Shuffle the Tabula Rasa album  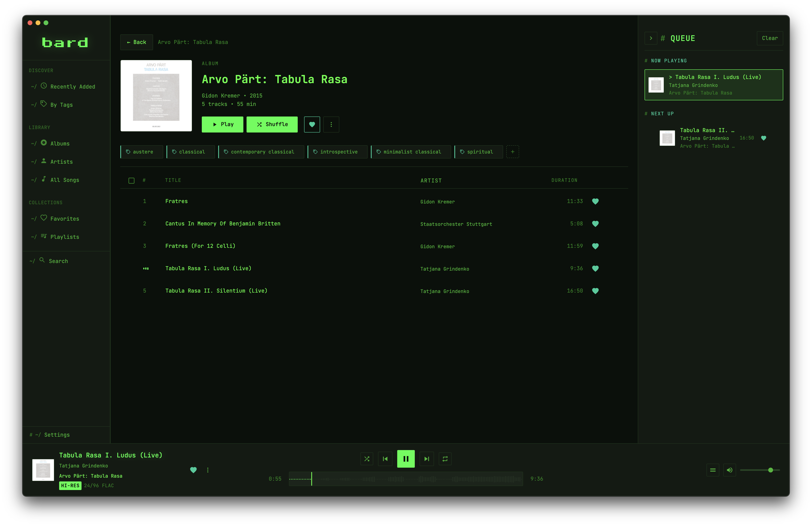(272, 124)
